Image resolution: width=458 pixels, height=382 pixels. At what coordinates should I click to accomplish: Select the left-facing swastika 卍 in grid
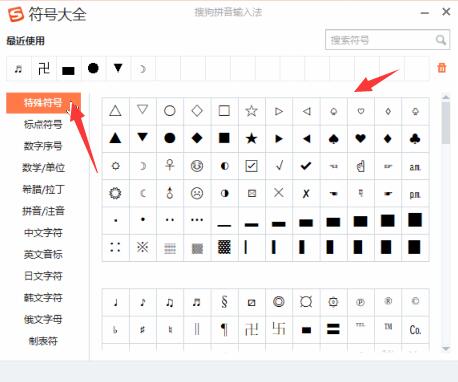click(x=251, y=329)
